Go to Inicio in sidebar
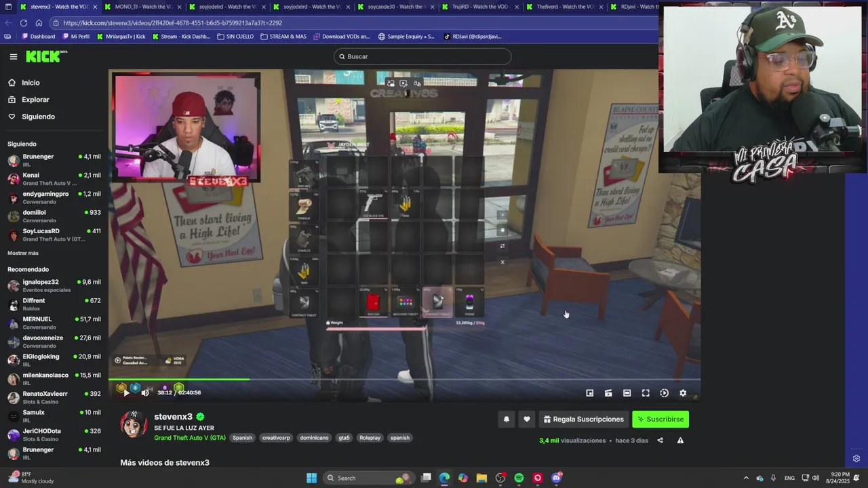 click(x=31, y=83)
